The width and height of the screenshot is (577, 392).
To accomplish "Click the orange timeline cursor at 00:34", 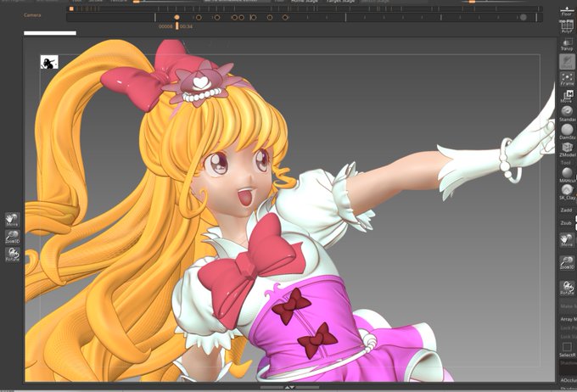I will pyautogui.click(x=177, y=25).
